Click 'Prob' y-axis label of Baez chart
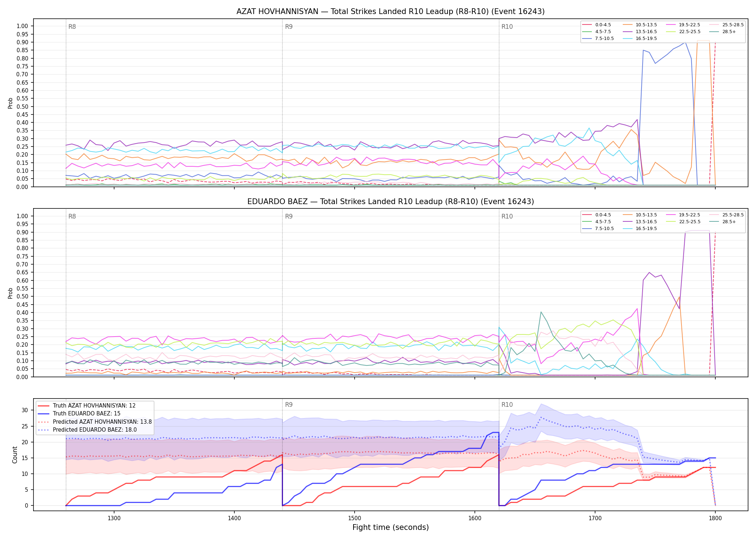The height and width of the screenshot is (540, 756). [x=10, y=293]
